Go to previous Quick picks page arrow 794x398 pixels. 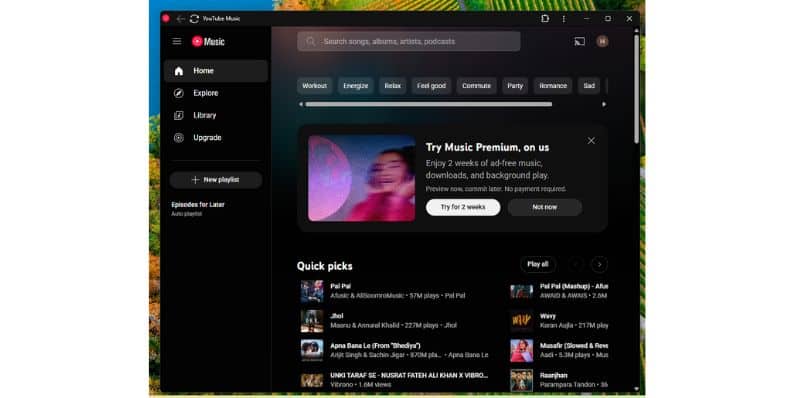[x=576, y=264]
